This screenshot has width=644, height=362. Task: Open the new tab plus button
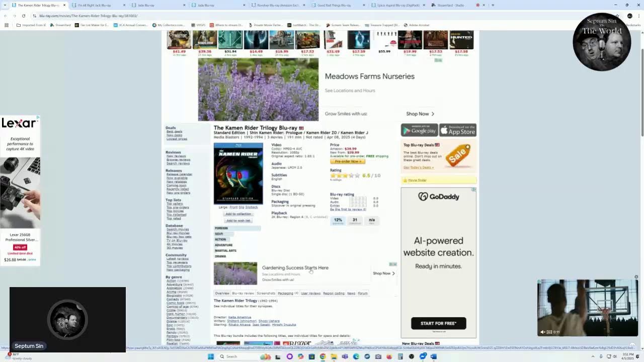pos(493,5)
